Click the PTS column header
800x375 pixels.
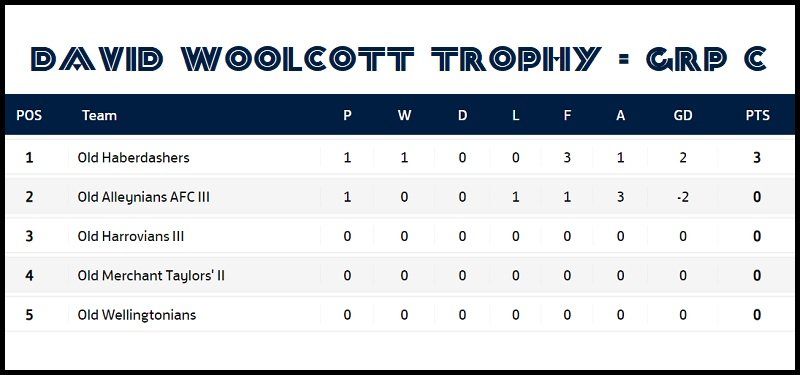point(757,115)
